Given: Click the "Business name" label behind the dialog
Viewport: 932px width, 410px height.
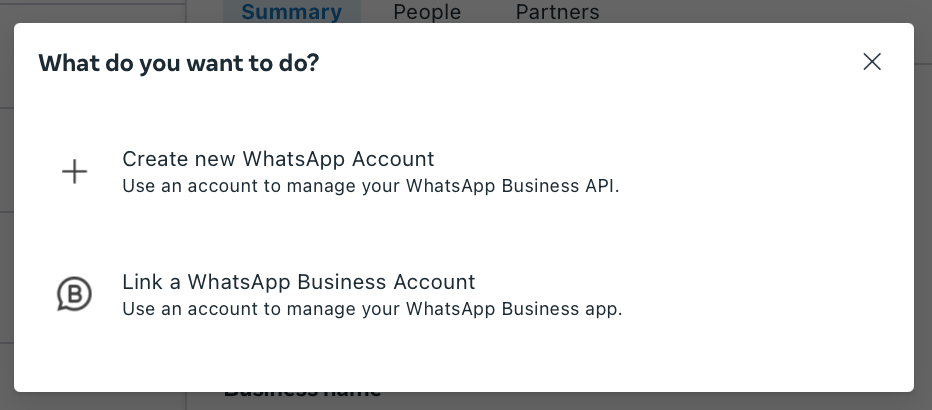Looking at the screenshot, I should pyautogui.click(x=302, y=397).
